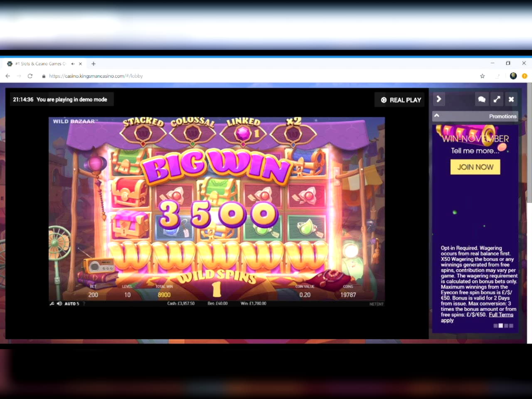Focus the address bar URL
The height and width of the screenshot is (399, 532).
[x=96, y=76]
